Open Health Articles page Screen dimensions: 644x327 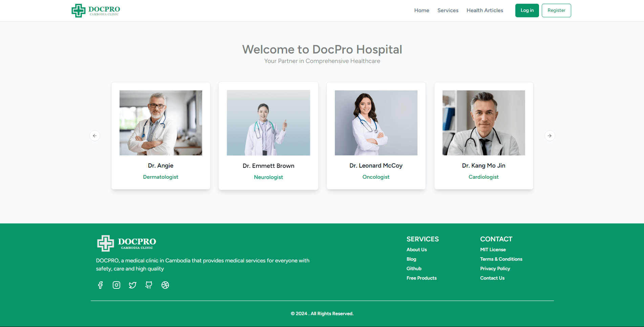(485, 10)
